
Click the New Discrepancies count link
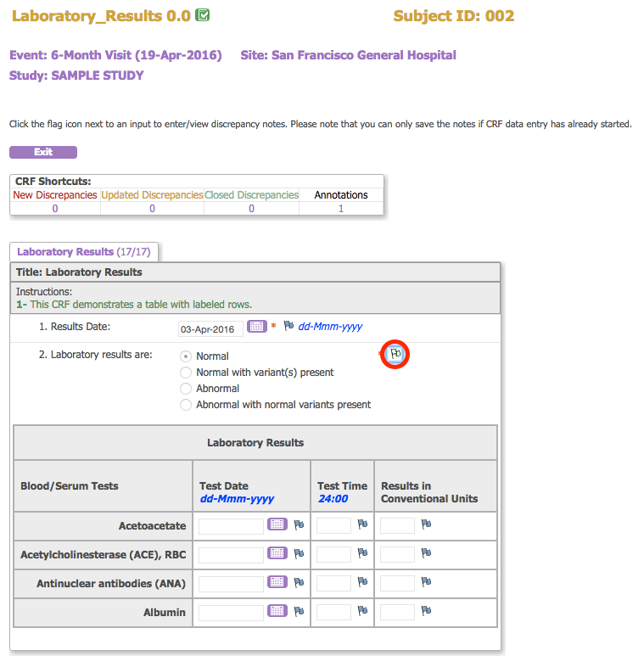(x=55, y=209)
